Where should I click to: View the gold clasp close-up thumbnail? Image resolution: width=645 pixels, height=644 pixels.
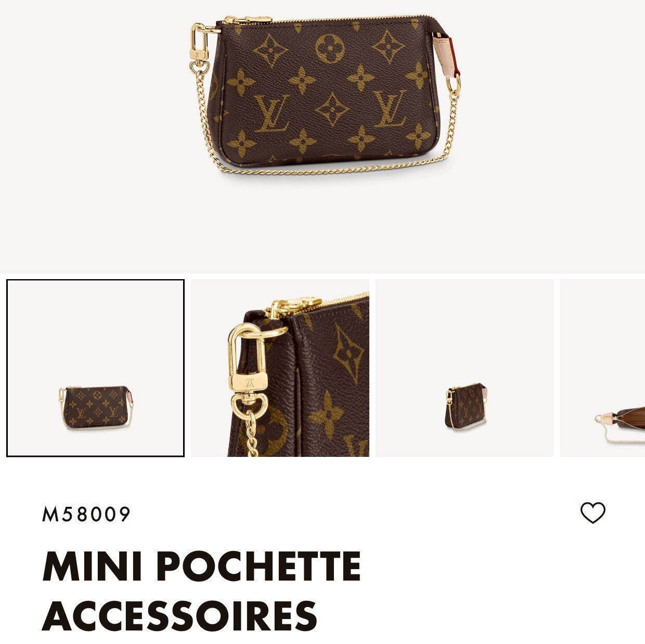click(280, 368)
